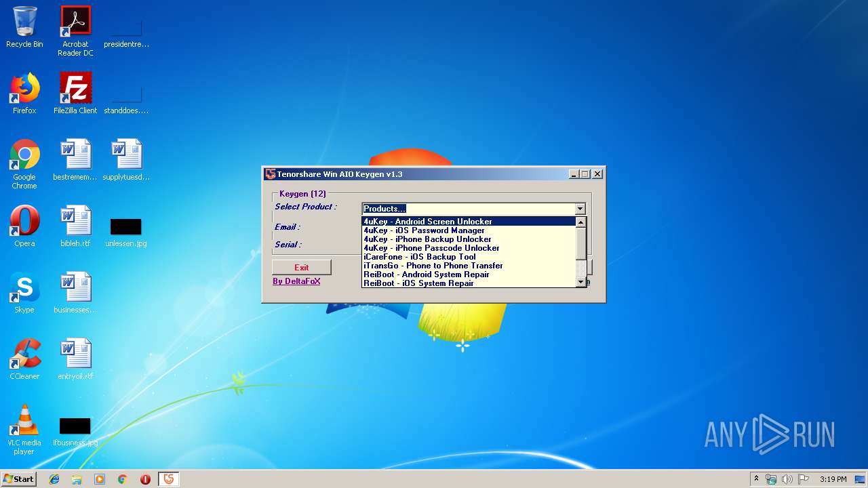Open Internet Explorer from the taskbar
The height and width of the screenshot is (488, 868).
(x=54, y=479)
